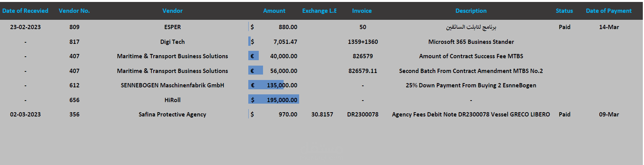Select invoice number 826579.11

coord(363,71)
